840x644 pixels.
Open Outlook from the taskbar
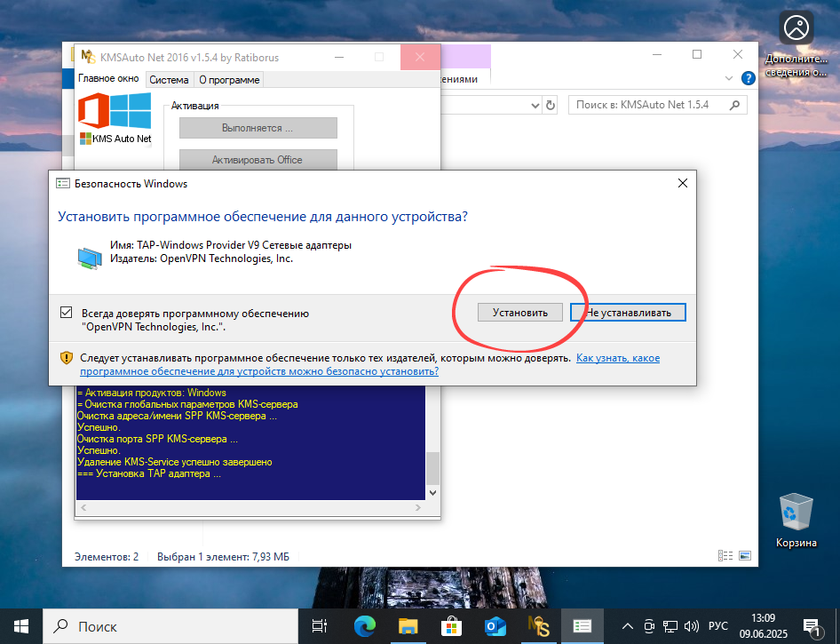(495, 626)
